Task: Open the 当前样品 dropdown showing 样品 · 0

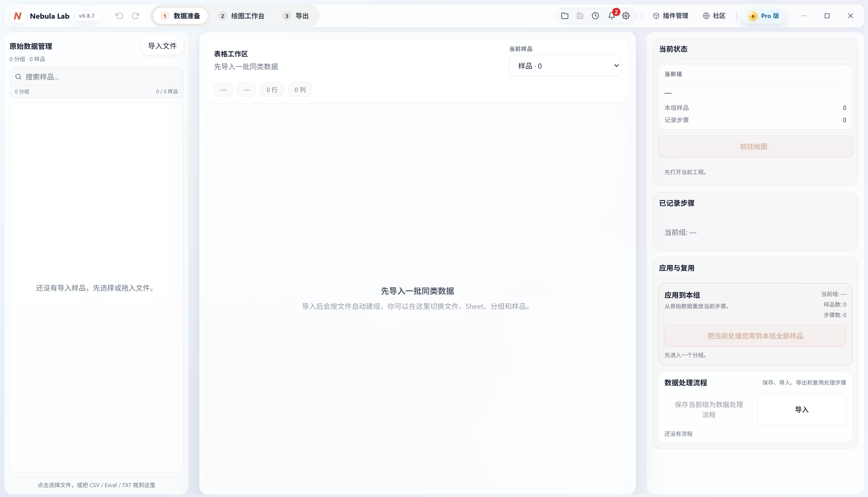Action: point(565,66)
